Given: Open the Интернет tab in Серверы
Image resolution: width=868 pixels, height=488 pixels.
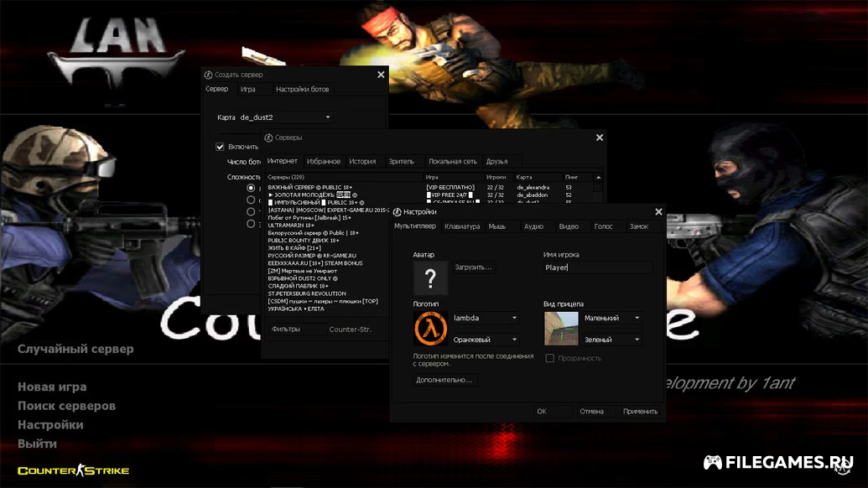Looking at the screenshot, I should tap(283, 161).
